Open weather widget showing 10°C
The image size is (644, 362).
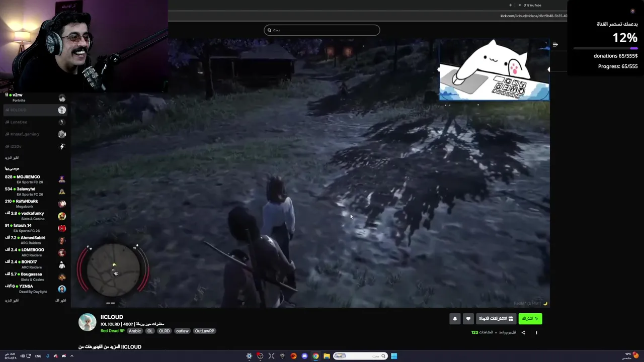[631, 355]
